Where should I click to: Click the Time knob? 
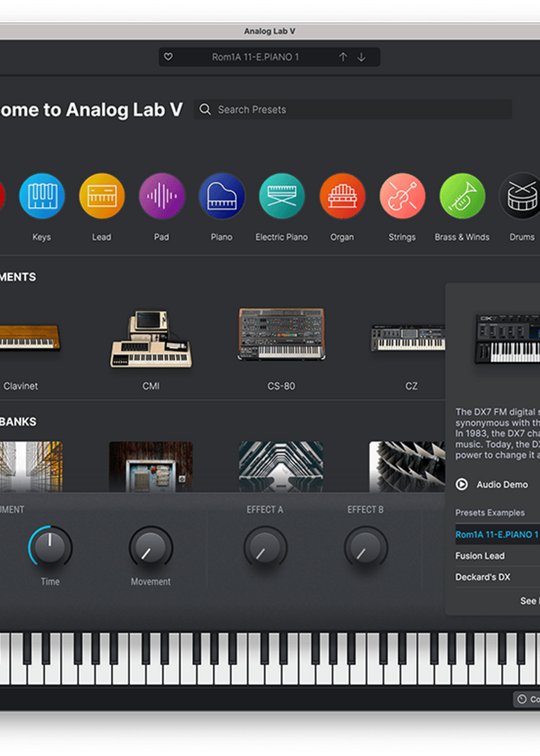click(x=50, y=547)
